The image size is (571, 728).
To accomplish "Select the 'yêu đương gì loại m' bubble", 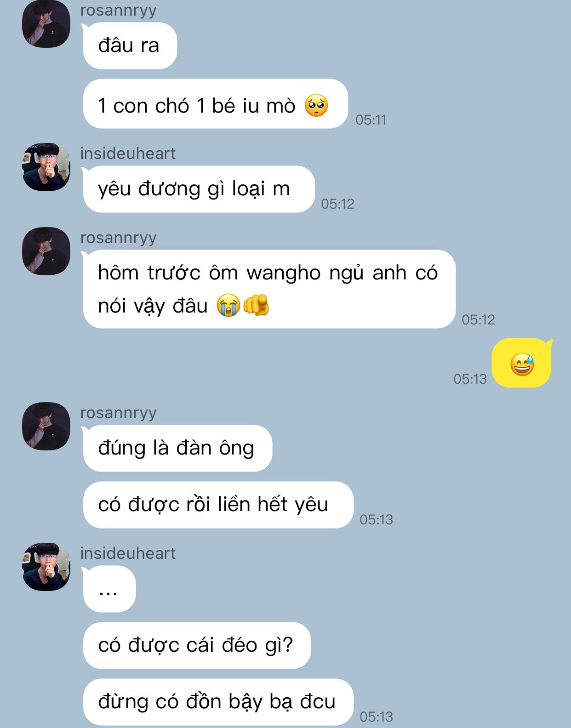I will 199,189.
